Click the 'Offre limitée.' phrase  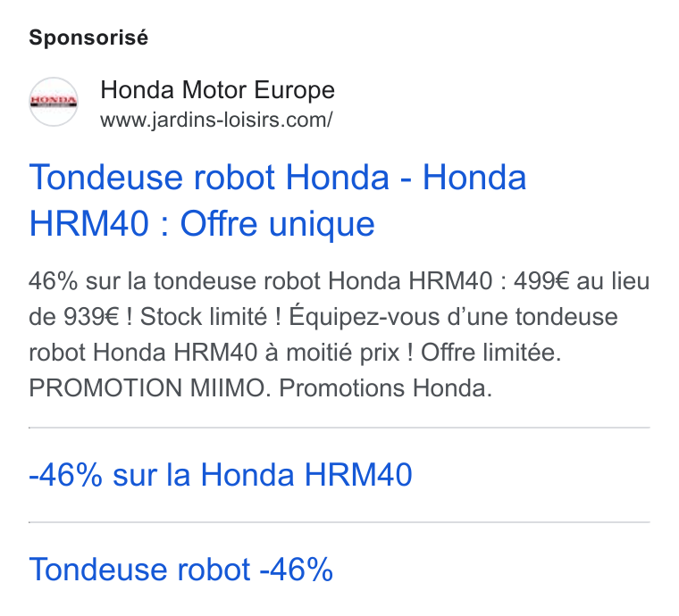(x=491, y=352)
